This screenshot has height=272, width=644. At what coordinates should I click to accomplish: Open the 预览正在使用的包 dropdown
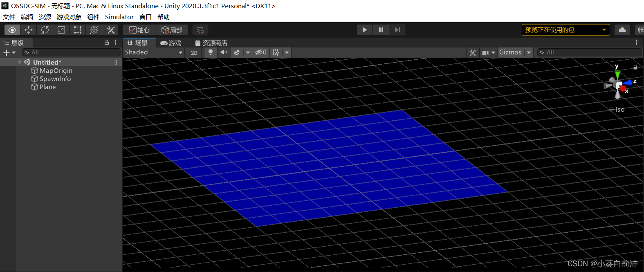pyautogui.click(x=566, y=30)
